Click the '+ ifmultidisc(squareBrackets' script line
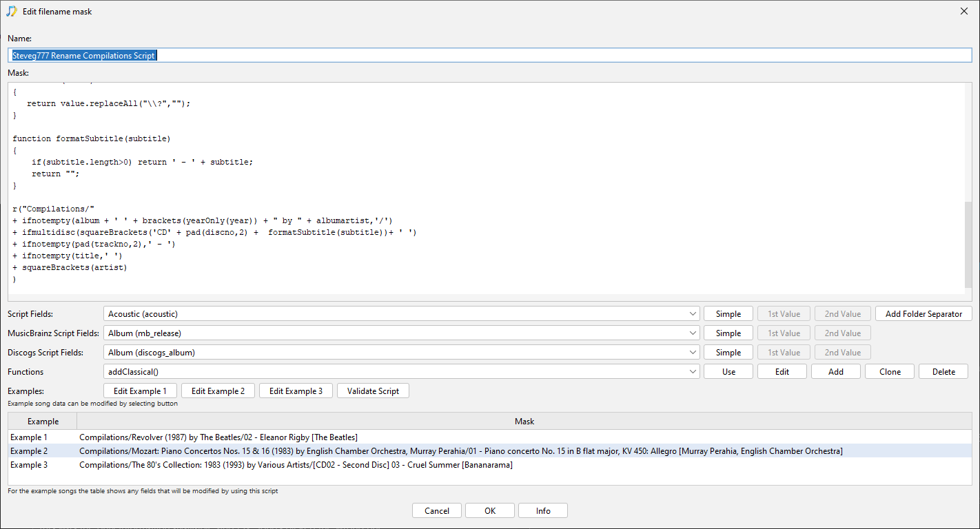Viewport: 980px width, 529px height. (214, 232)
